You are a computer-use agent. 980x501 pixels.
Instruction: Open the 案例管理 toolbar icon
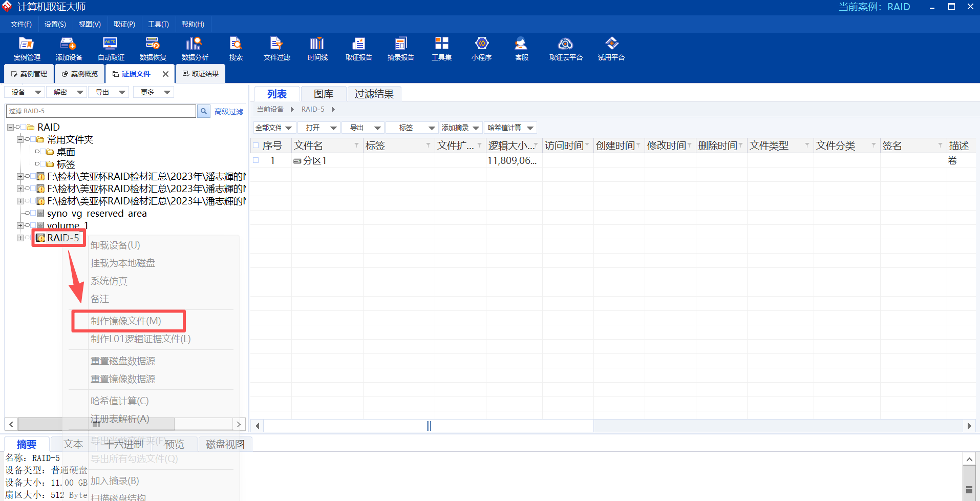27,49
